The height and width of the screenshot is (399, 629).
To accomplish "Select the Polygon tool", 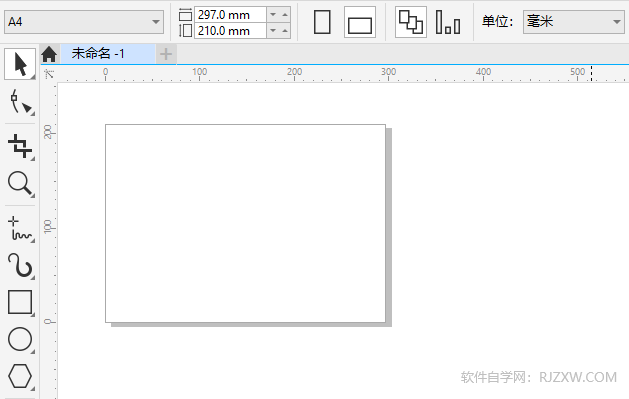I will [20, 376].
